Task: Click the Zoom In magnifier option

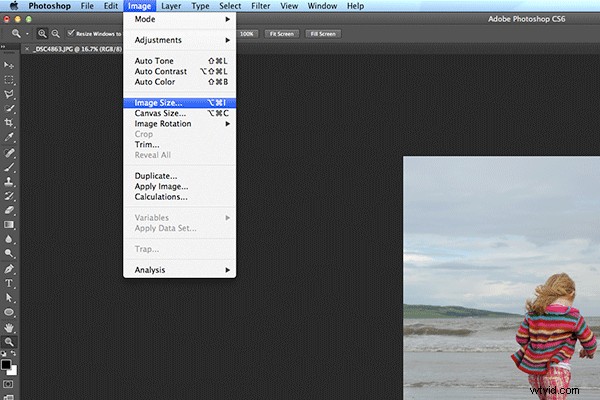Action: (x=41, y=34)
